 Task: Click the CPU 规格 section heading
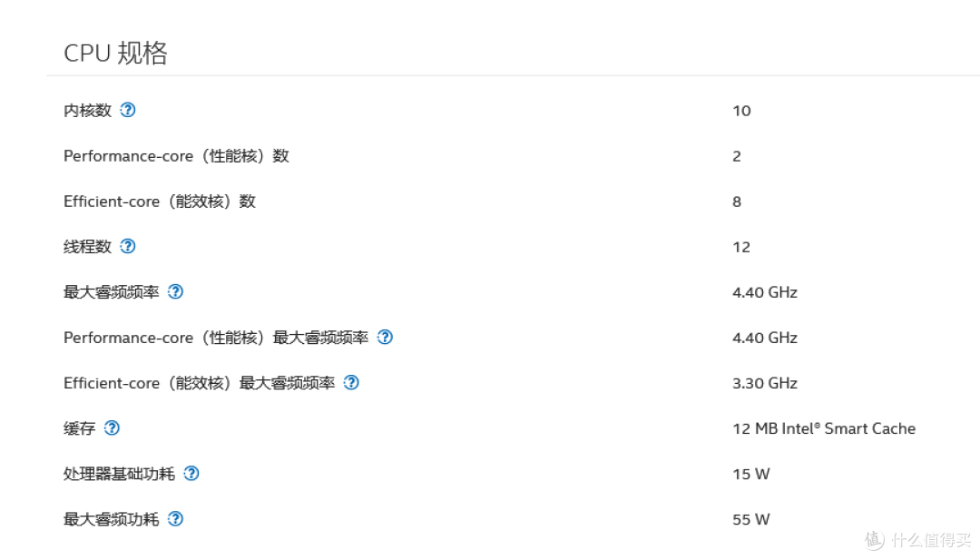pyautogui.click(x=115, y=53)
